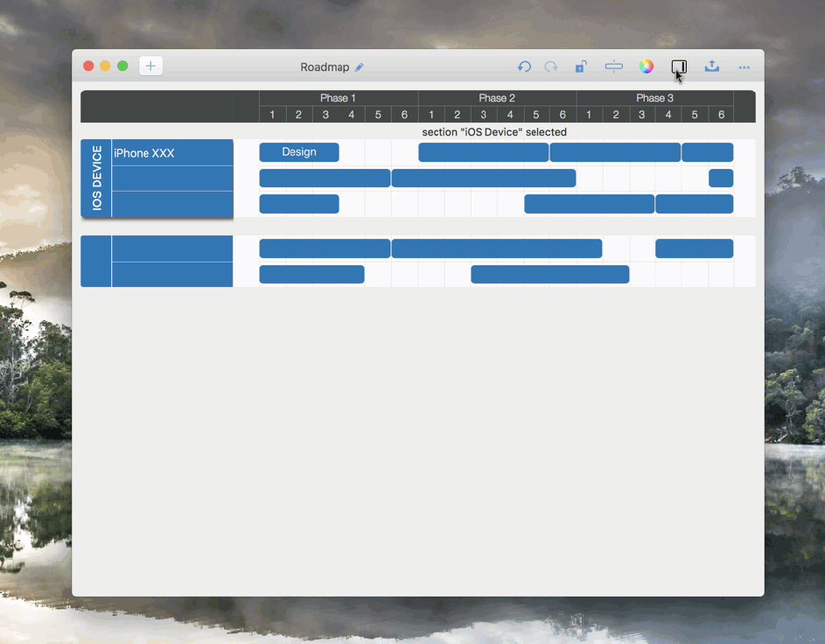Toggle the lock icon in toolbar

581,66
